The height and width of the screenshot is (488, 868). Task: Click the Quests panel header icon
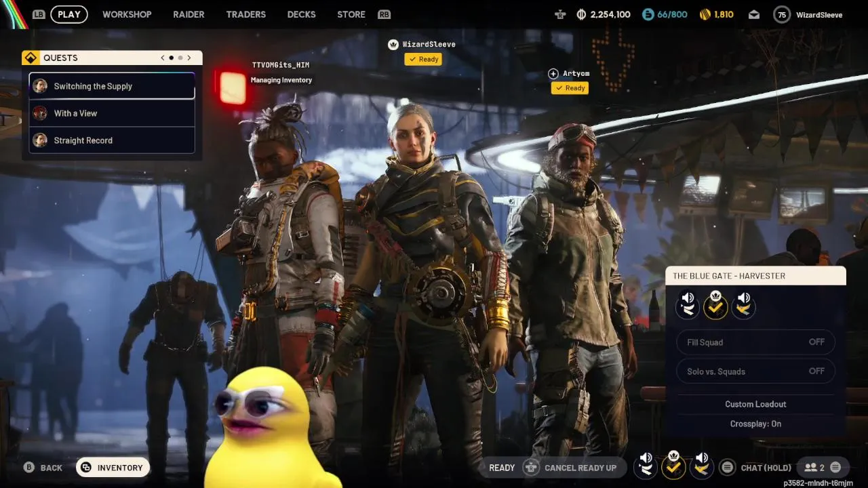click(x=30, y=58)
